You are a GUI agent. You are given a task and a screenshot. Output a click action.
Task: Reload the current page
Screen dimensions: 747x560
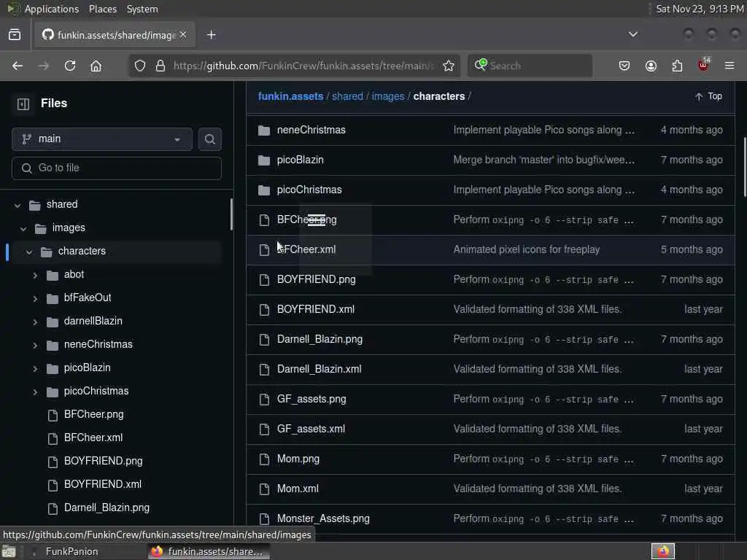tap(70, 66)
